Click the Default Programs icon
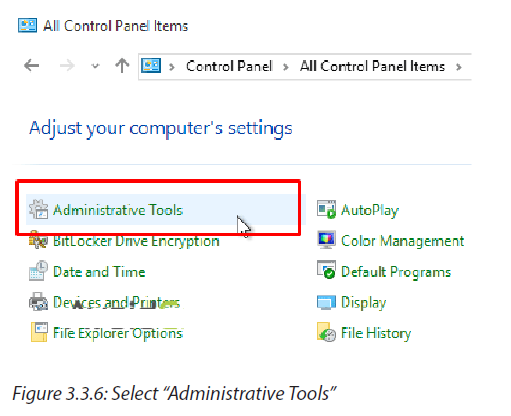 (326, 270)
